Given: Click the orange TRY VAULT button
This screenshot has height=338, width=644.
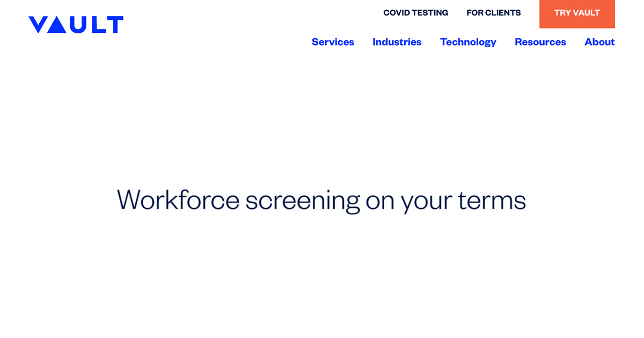Looking at the screenshot, I should (x=577, y=14).
